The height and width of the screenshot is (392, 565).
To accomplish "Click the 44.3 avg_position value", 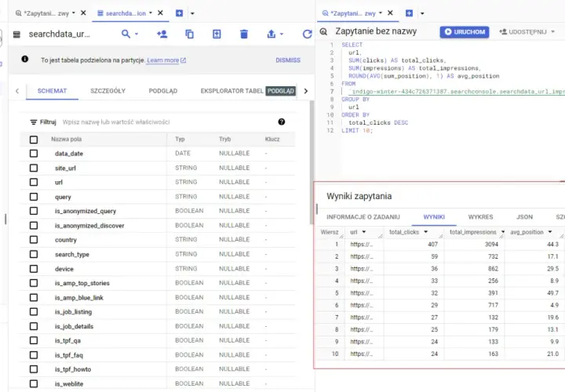I will (x=552, y=244).
